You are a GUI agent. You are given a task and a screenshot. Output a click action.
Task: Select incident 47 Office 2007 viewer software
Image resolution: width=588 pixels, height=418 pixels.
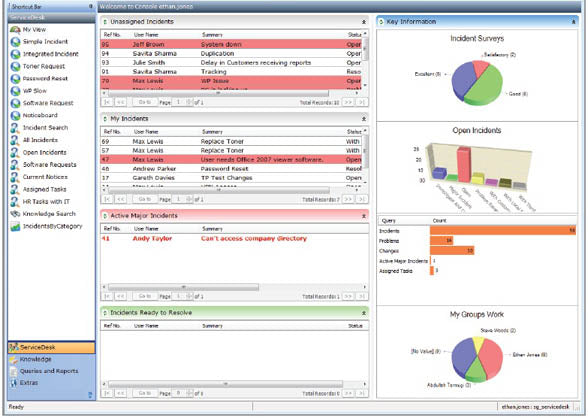coord(231,160)
